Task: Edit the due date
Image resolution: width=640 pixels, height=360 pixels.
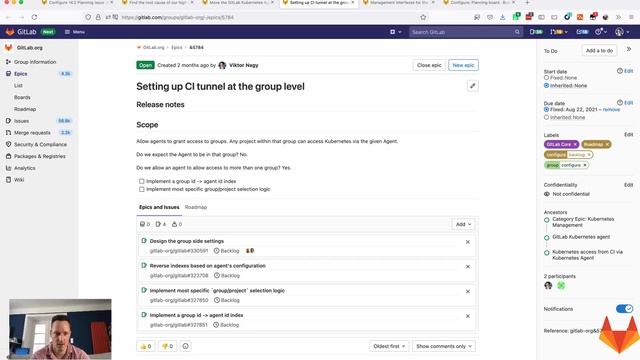Action: [x=629, y=103]
